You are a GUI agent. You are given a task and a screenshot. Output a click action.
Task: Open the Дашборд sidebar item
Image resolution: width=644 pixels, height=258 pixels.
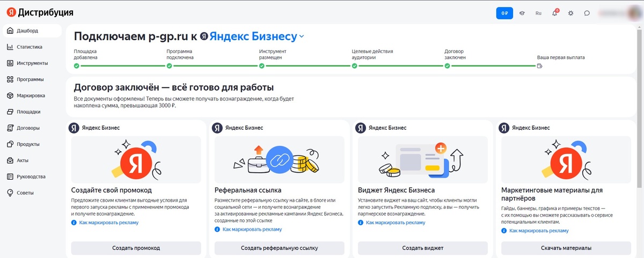[x=32, y=31]
